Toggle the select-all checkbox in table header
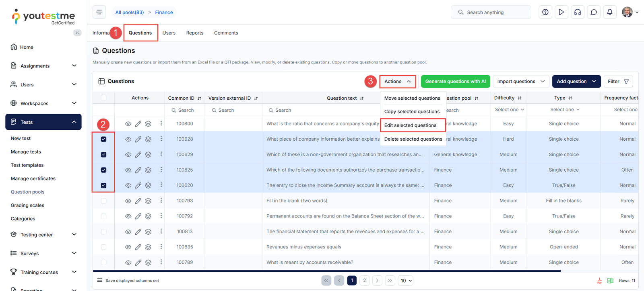This screenshot has width=644, height=291. click(x=103, y=98)
